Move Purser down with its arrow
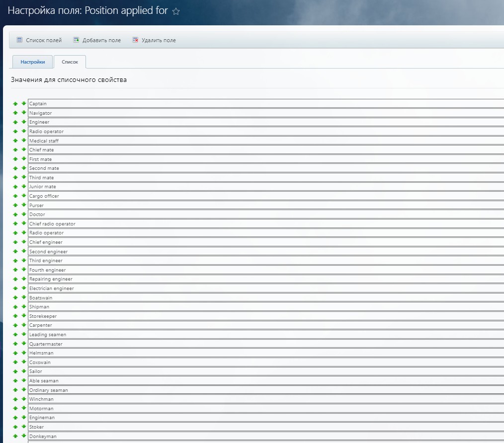This screenshot has width=504, height=443. [24, 205]
